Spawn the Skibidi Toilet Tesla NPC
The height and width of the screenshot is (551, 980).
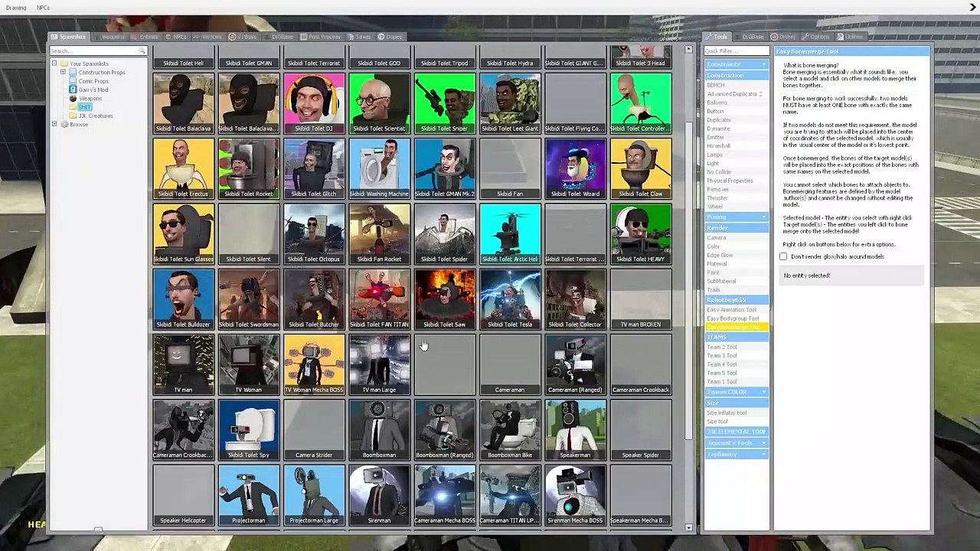pyautogui.click(x=510, y=299)
